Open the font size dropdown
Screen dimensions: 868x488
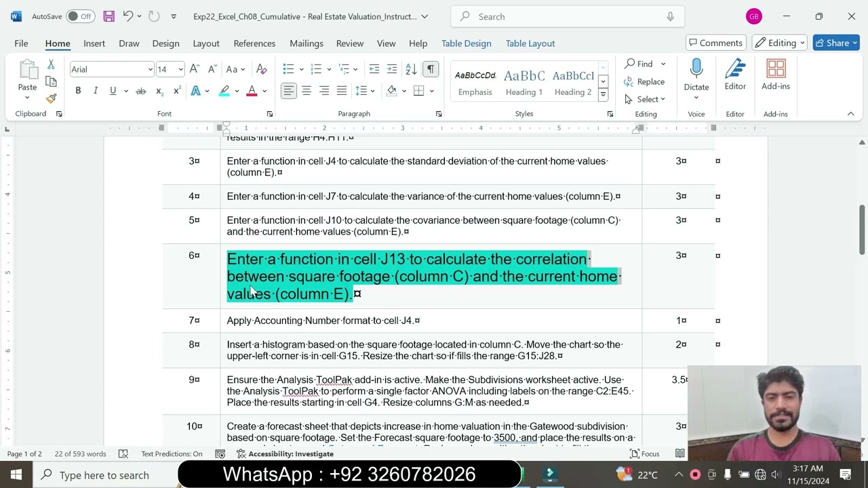coord(180,69)
